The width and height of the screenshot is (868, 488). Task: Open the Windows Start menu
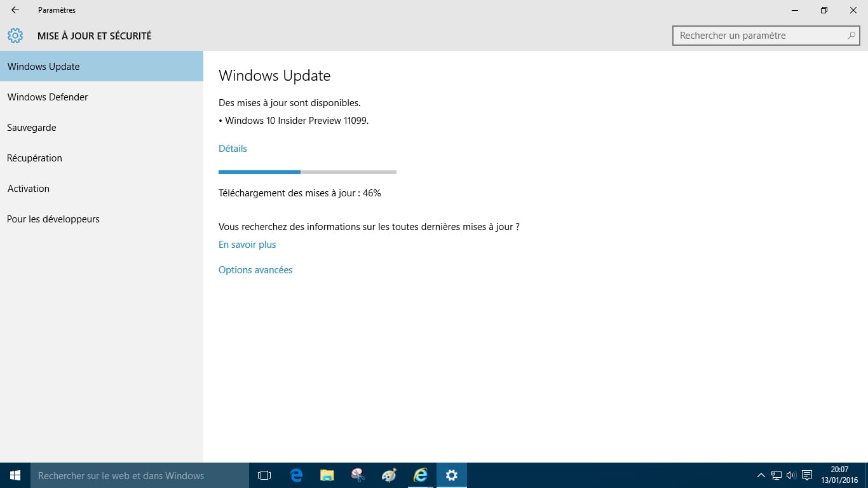tap(15, 475)
